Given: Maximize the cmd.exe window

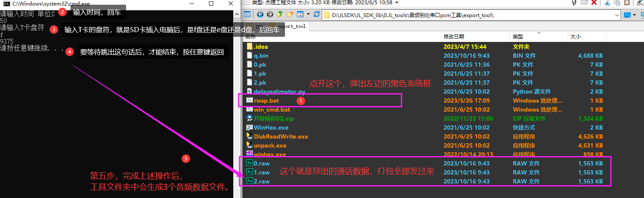Looking at the screenshot, I should [211, 3].
